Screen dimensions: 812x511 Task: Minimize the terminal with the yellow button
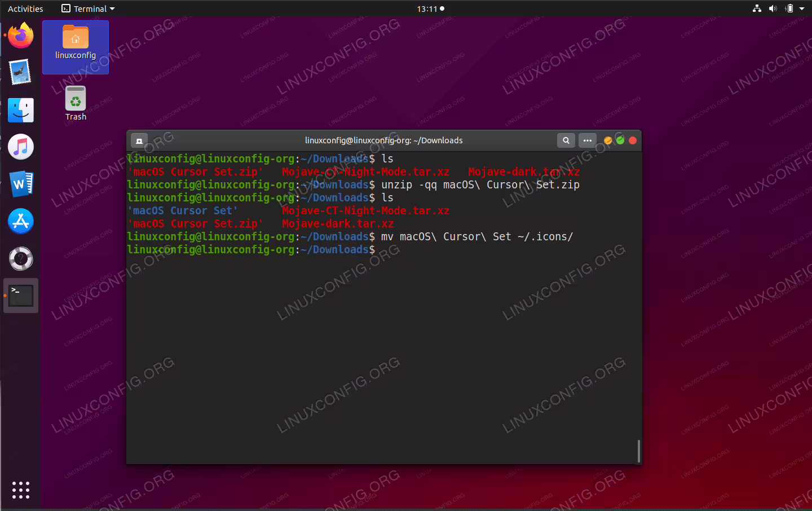[x=608, y=140]
